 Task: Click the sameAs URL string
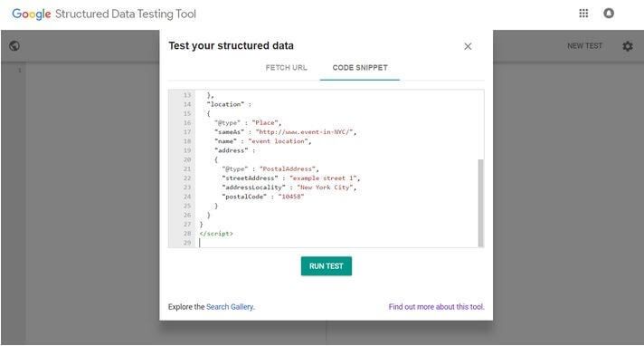point(304,132)
